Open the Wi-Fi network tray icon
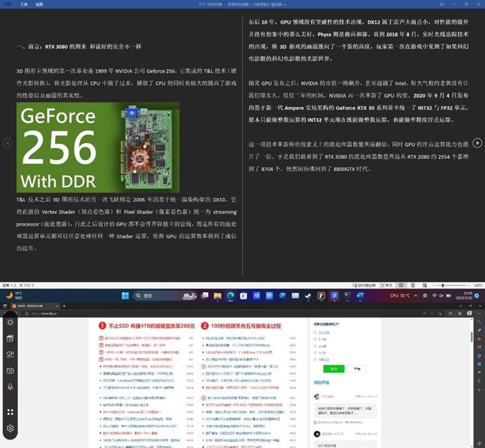 pos(435,296)
